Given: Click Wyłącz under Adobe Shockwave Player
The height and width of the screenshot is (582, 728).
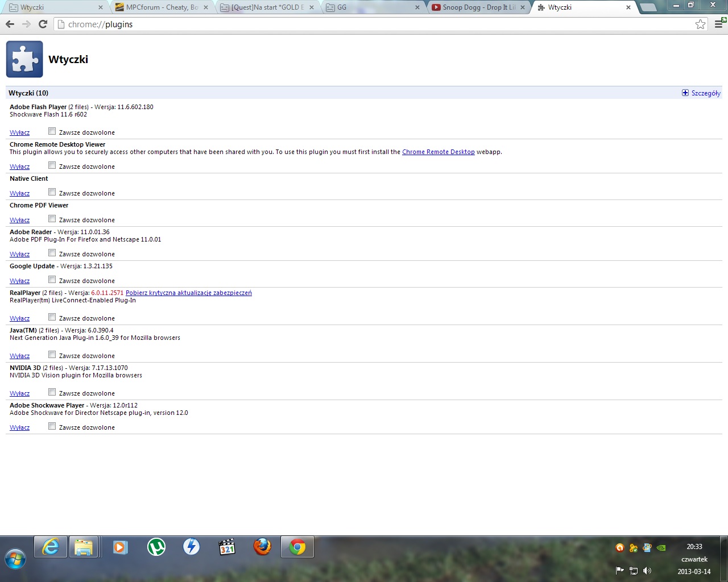Looking at the screenshot, I should coord(19,427).
